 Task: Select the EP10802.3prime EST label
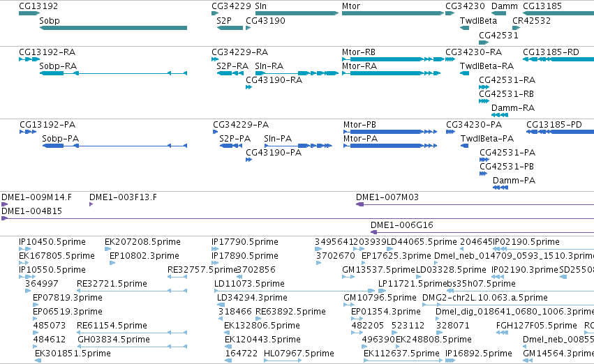pos(144,256)
